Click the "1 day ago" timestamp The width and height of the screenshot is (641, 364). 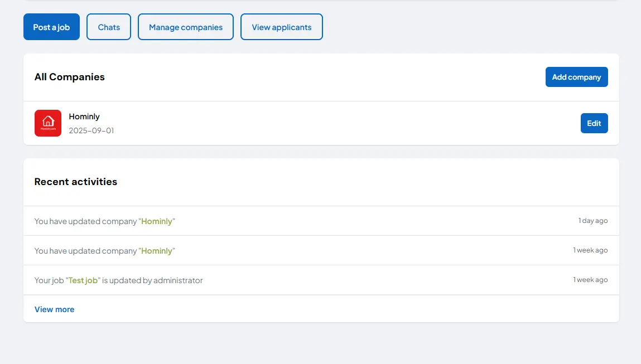pos(593,221)
